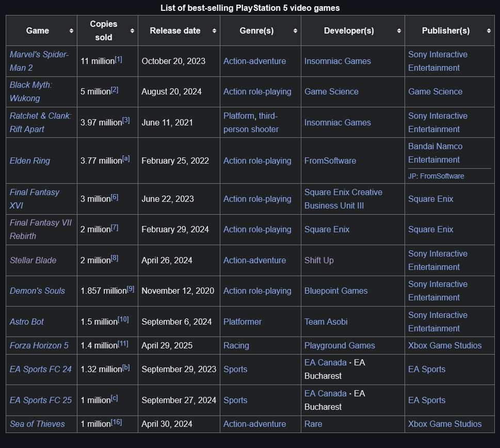Follow citation [9] next to 1.857 million
This screenshot has height=448, width=500.
click(x=131, y=289)
